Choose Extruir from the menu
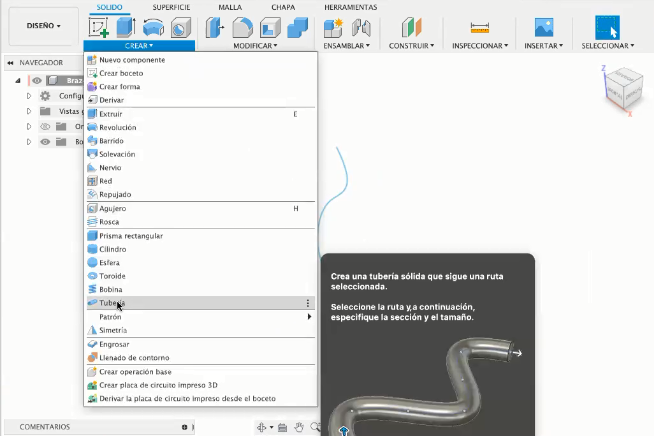 tap(201, 114)
